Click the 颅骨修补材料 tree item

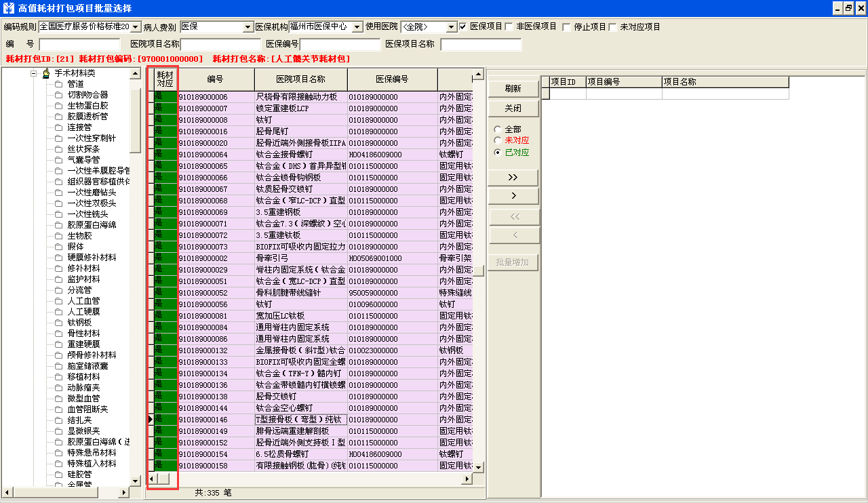(x=92, y=355)
